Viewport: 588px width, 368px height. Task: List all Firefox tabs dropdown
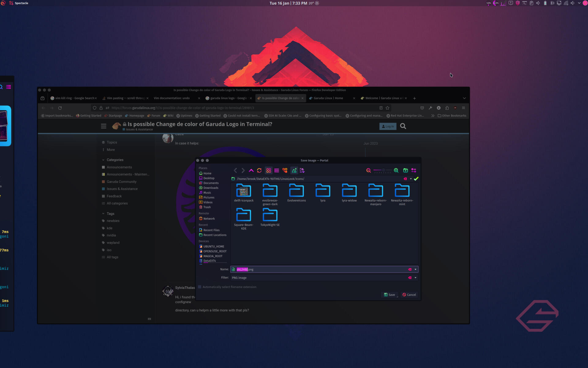(464, 98)
